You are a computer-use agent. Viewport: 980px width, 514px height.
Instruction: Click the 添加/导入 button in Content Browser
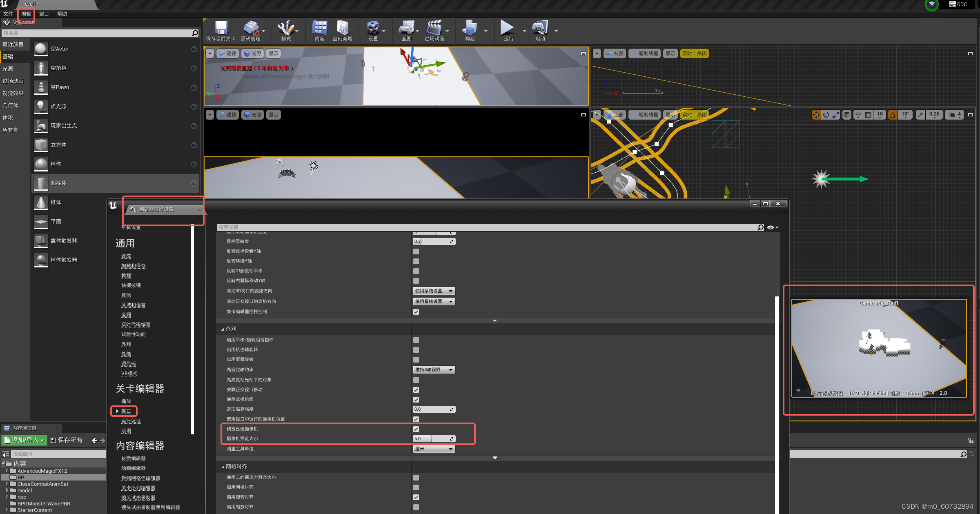pyautogui.click(x=23, y=440)
